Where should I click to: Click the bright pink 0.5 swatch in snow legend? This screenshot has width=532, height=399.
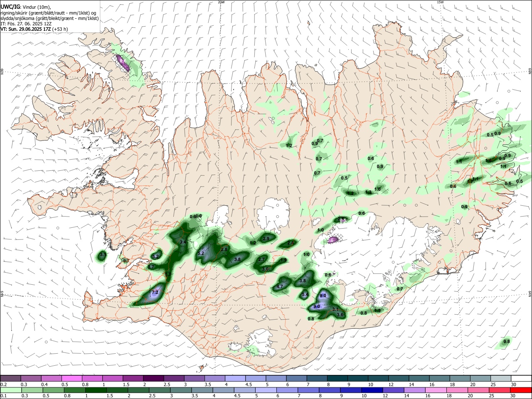coord(72,378)
